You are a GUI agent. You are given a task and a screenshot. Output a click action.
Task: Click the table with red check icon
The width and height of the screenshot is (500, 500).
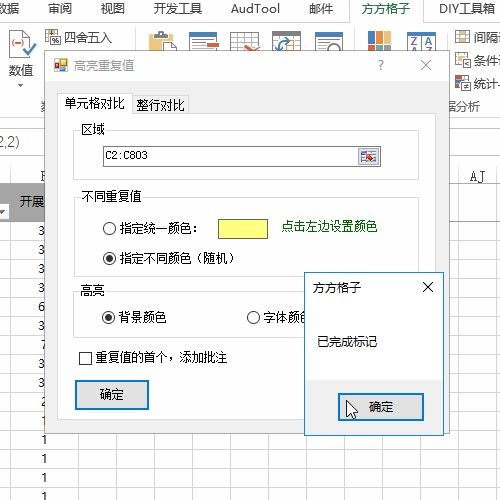coord(245,41)
